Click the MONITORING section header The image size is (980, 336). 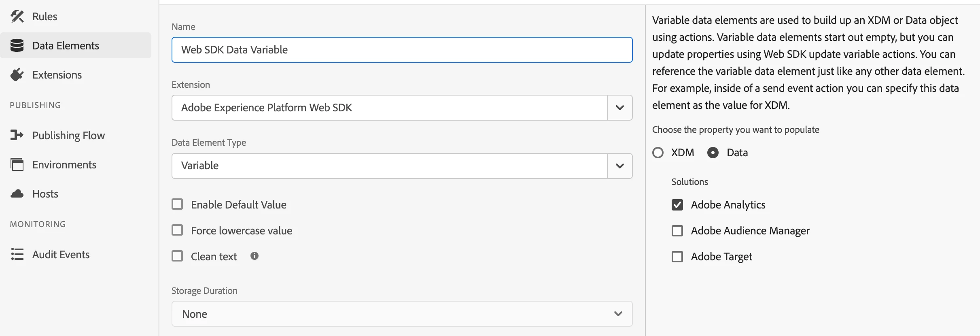click(38, 224)
